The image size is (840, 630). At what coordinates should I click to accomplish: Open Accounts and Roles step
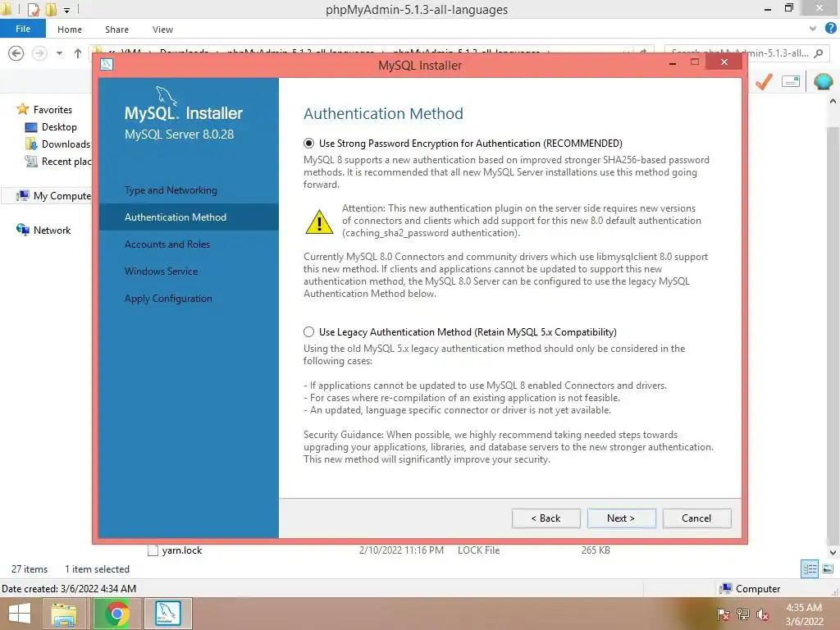tap(167, 244)
